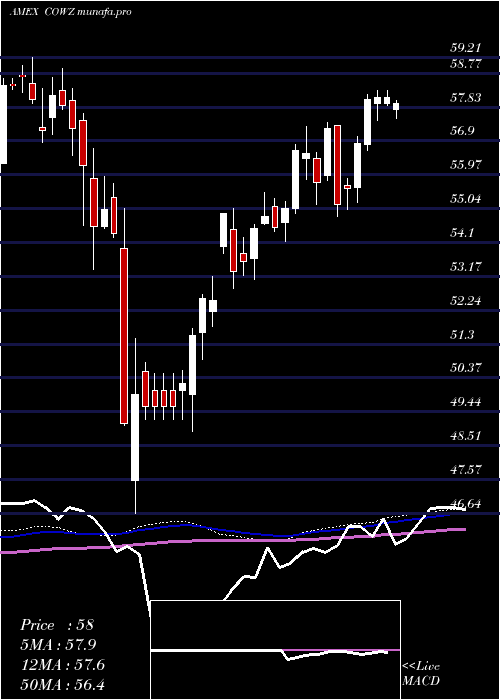Screen dimensions: 500x700
Task: Select the 48.51 price level label
Action: point(465,436)
